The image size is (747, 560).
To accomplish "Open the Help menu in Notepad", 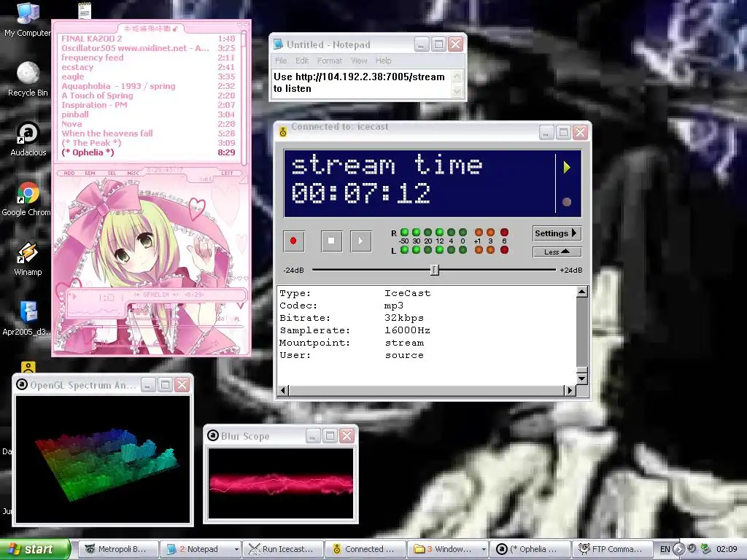I will [x=383, y=61].
